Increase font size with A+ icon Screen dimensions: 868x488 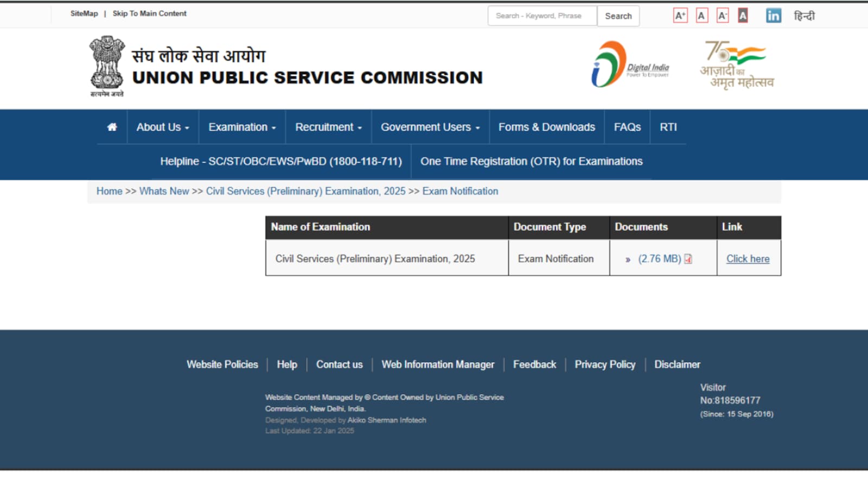[x=680, y=16]
